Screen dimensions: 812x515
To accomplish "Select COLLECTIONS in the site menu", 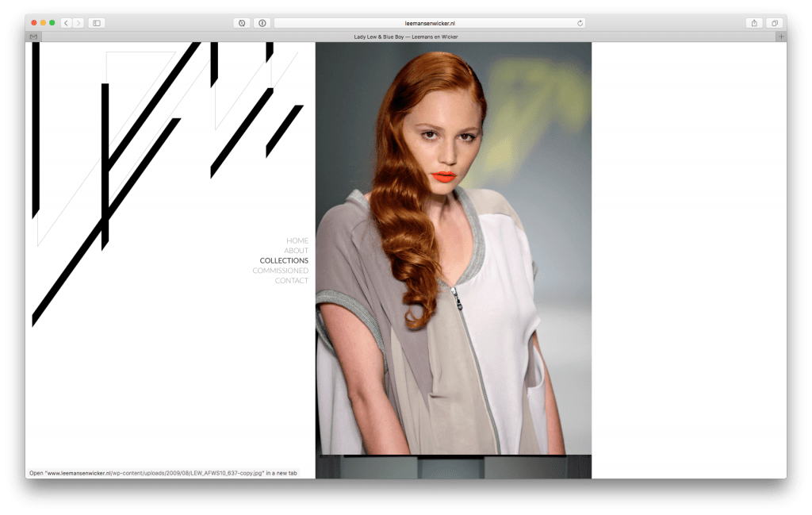I will (284, 260).
